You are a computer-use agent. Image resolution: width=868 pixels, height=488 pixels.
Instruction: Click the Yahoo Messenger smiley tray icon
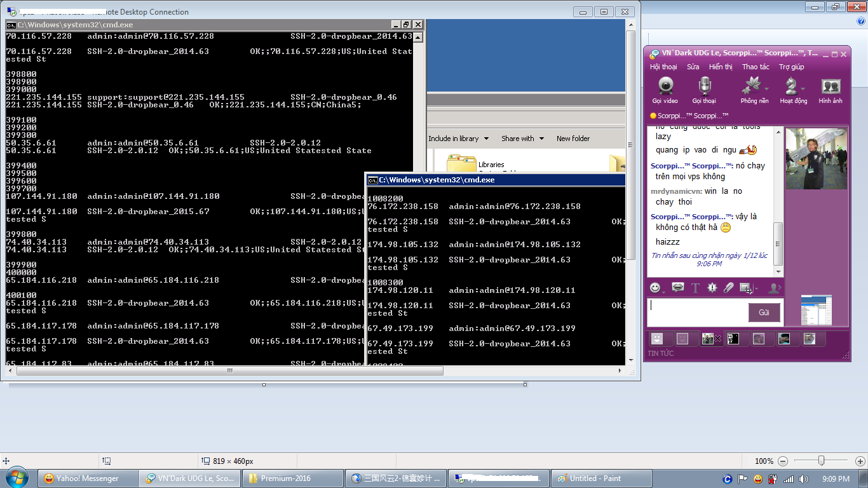757,478
